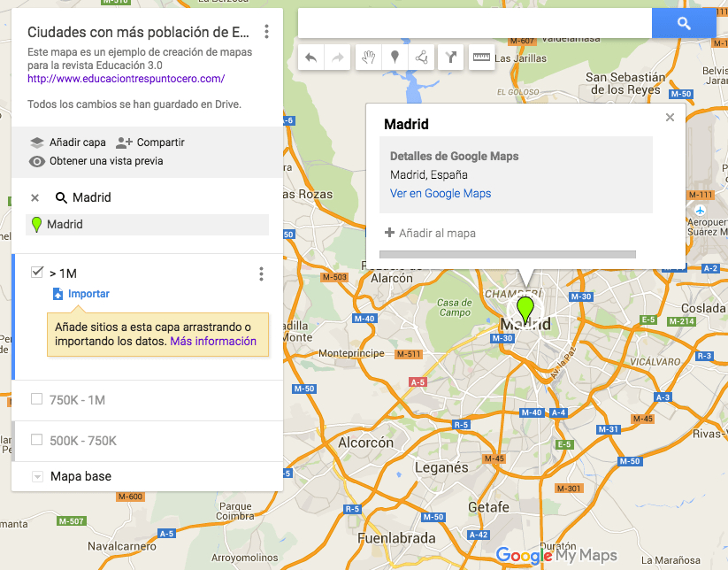Click Añadir al mapa text
The width and height of the screenshot is (728, 570).
pyautogui.click(x=437, y=233)
